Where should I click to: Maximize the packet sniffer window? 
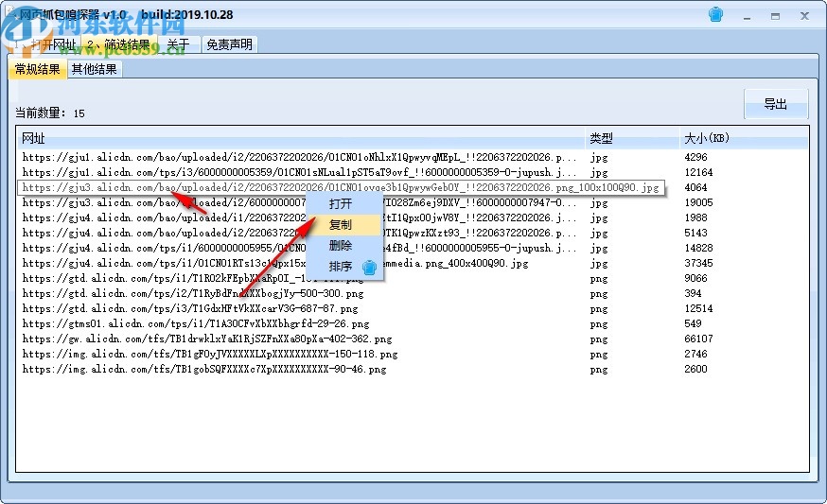click(x=775, y=16)
